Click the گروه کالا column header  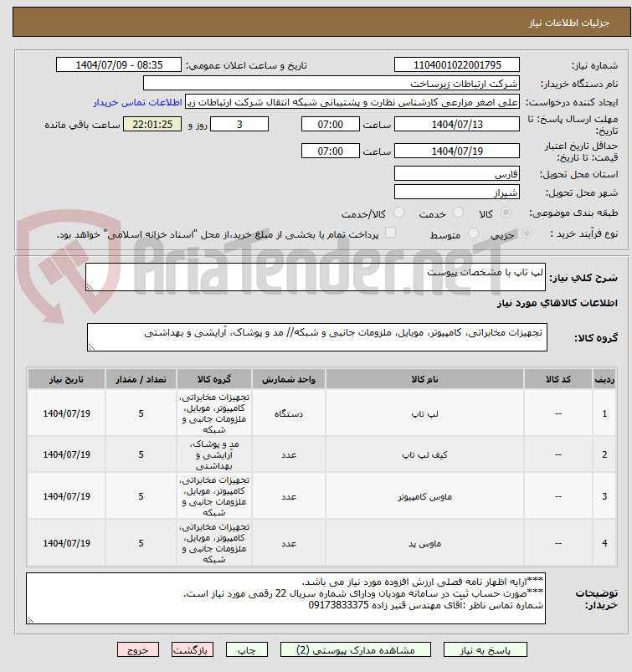[214, 379]
